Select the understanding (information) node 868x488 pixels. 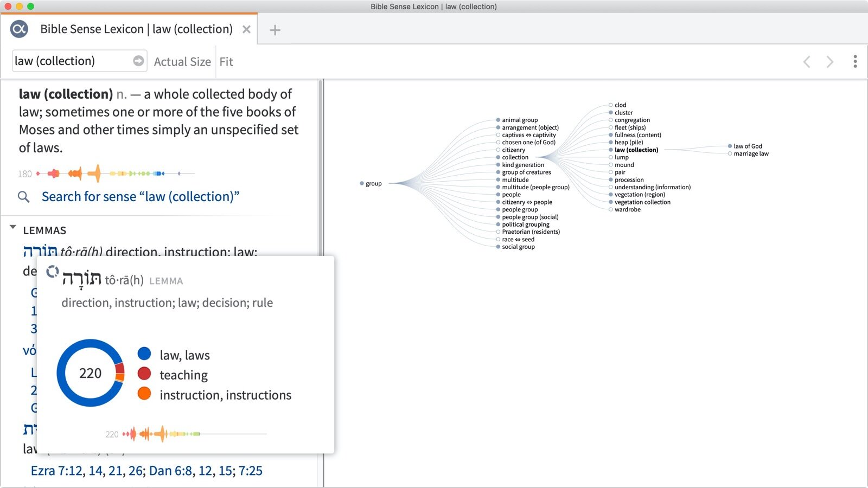(x=650, y=187)
